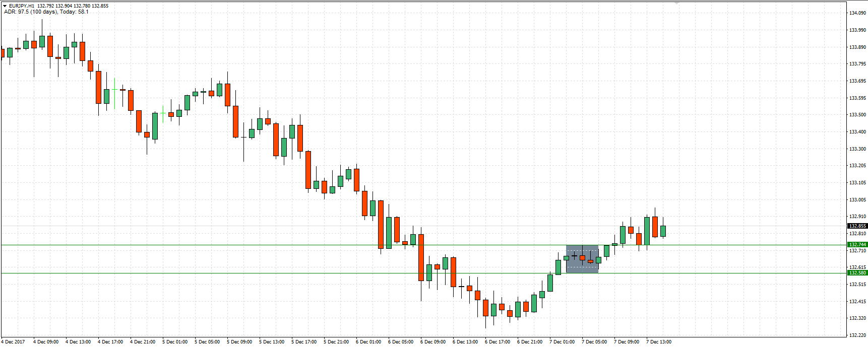Click the 6 Dec 05:00 time label
868x347 pixels.
point(401,342)
